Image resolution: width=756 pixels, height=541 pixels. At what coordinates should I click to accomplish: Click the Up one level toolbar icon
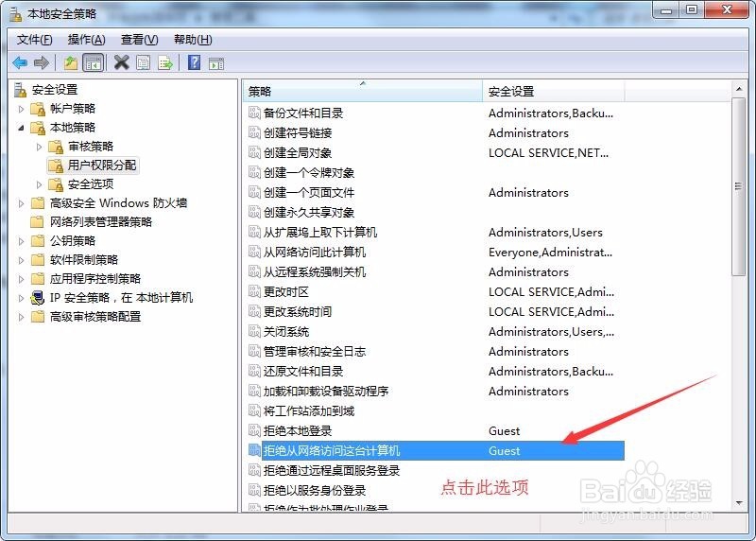[x=71, y=62]
